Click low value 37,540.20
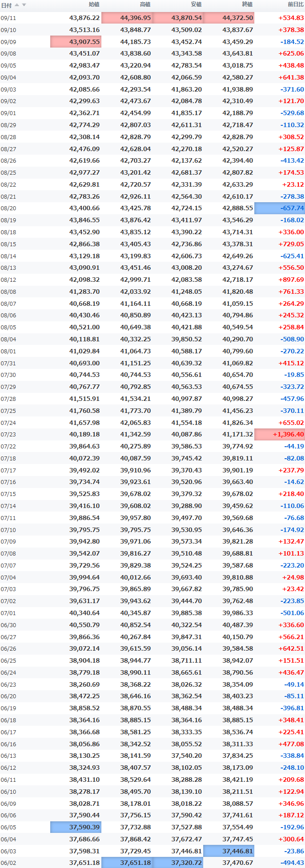The height and width of the screenshot is (868, 305). point(187,756)
